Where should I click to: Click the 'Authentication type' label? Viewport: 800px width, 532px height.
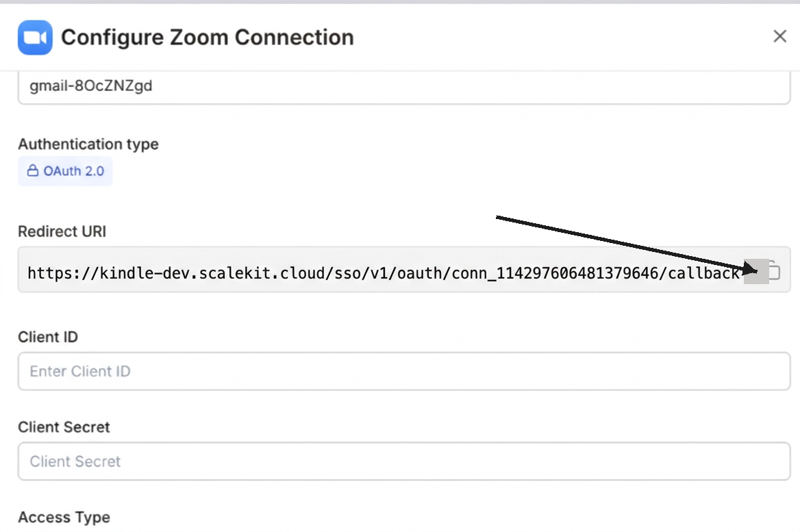click(x=88, y=144)
